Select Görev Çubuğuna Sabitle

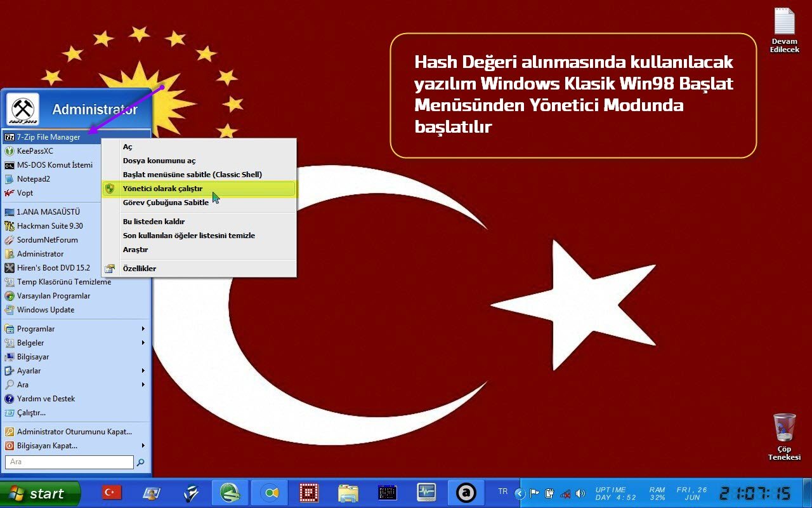tap(199, 203)
